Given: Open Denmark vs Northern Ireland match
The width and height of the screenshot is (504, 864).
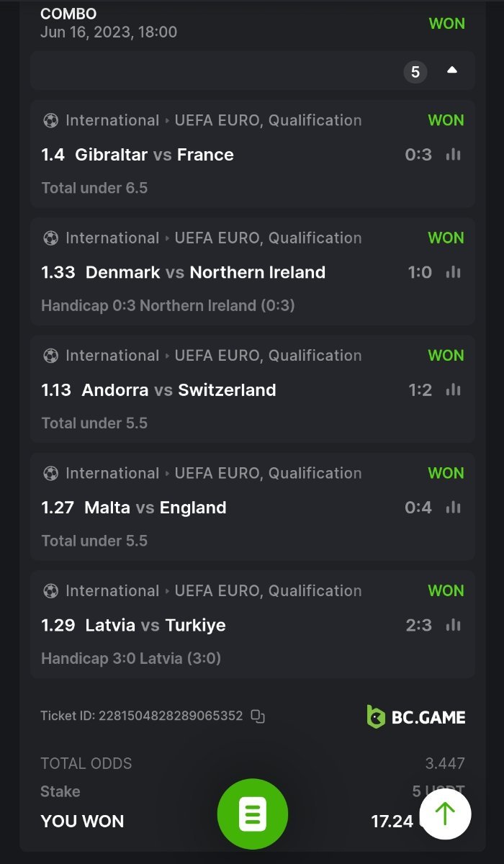Looking at the screenshot, I should (x=205, y=272).
